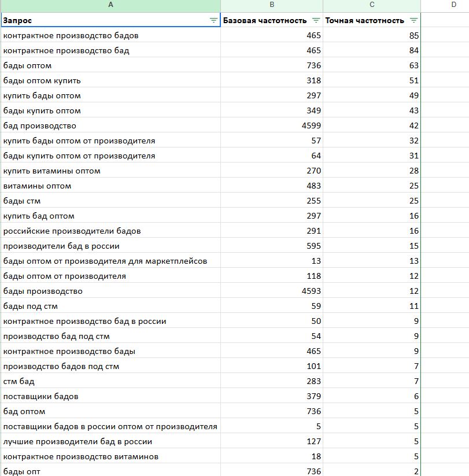Select cell бады купить оптом
469x476 pixels.
tap(110, 110)
